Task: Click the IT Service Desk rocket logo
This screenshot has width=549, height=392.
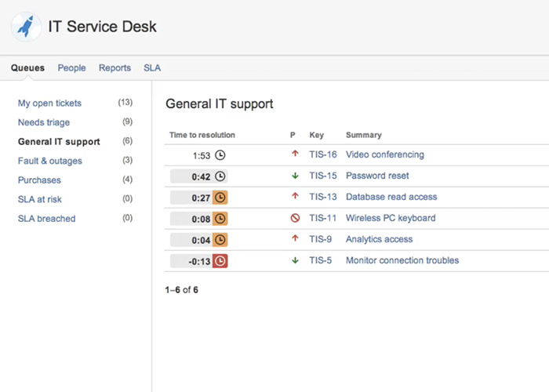Action: tap(27, 27)
